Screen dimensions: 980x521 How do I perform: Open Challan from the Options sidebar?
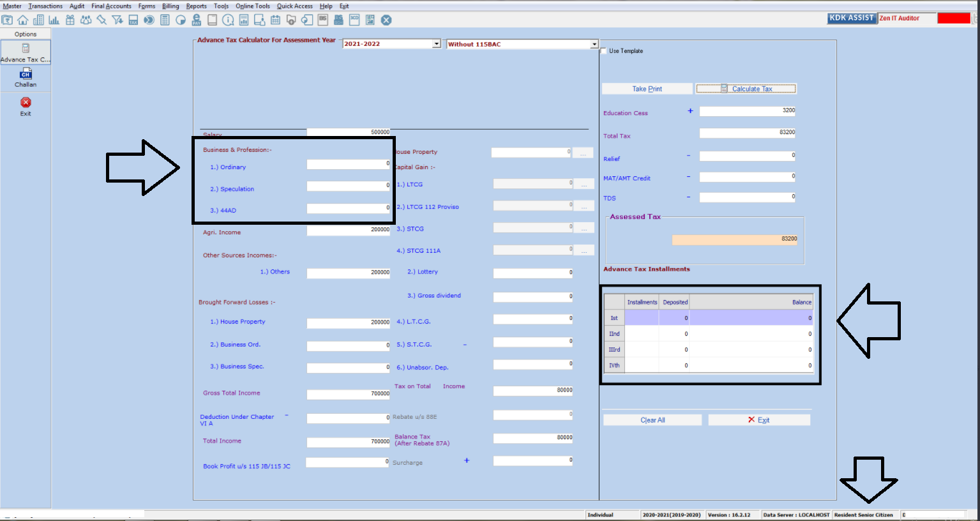[x=26, y=78]
